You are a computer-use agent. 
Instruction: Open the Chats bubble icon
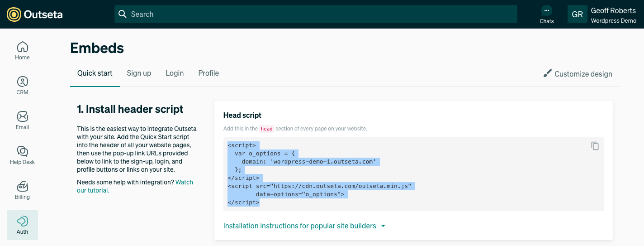[547, 10]
